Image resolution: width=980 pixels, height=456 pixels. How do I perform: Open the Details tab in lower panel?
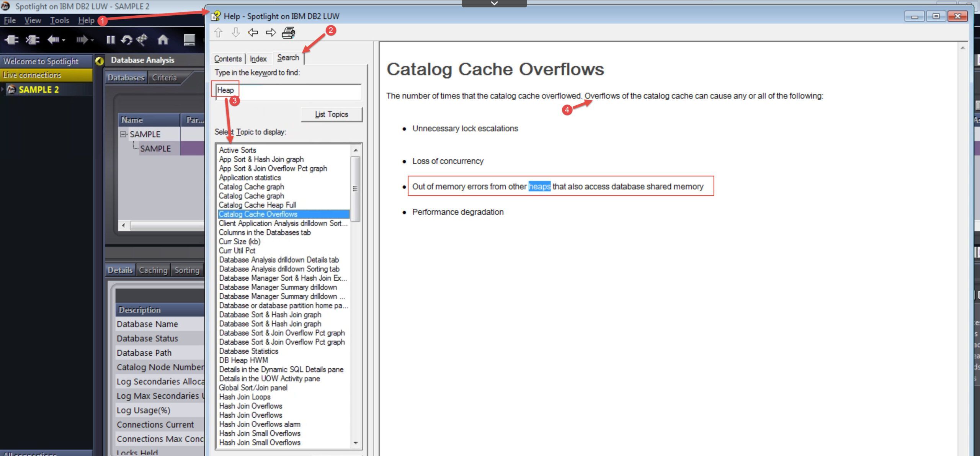pyautogui.click(x=120, y=270)
